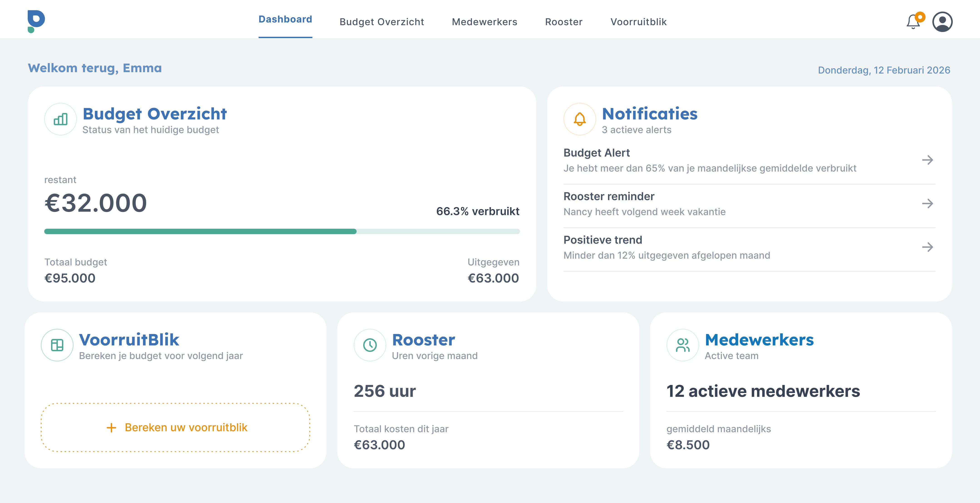Click the app logo in the top left
The image size is (980, 503).
tap(37, 22)
